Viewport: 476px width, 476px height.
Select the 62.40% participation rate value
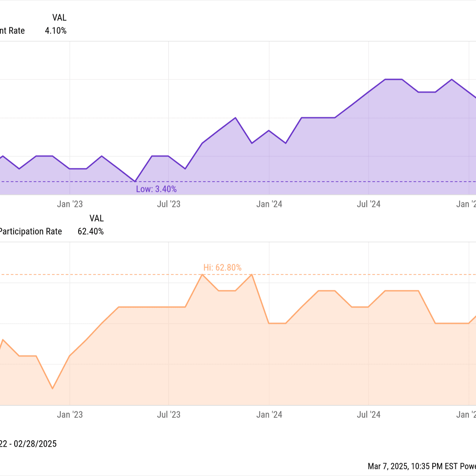coord(90,232)
